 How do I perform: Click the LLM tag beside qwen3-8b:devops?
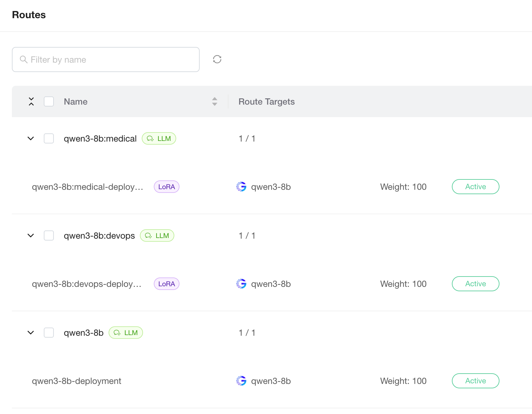point(157,235)
